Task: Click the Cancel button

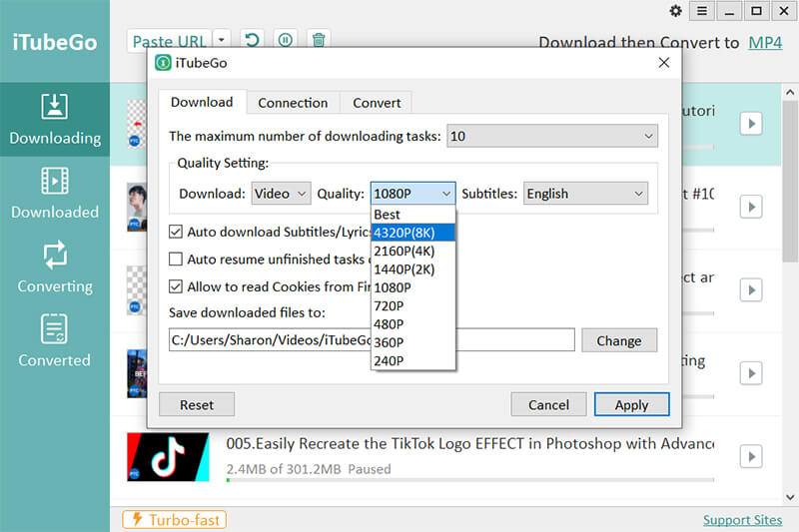Action: (548, 404)
